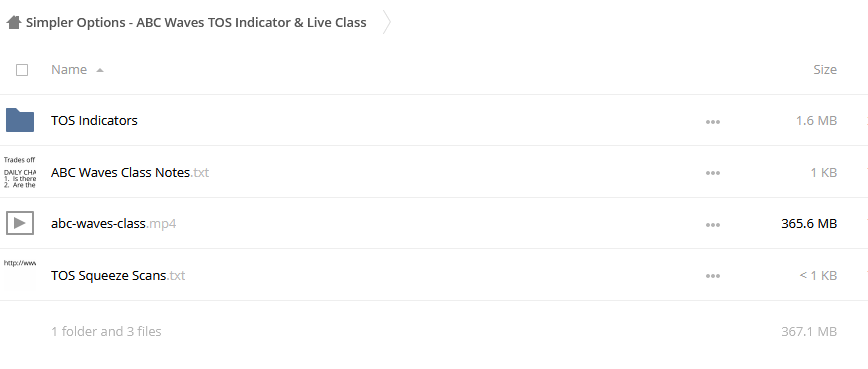The width and height of the screenshot is (868, 369).
Task: Open TOS Squeeze Scans.txt file
Action: pyautogui.click(x=118, y=276)
